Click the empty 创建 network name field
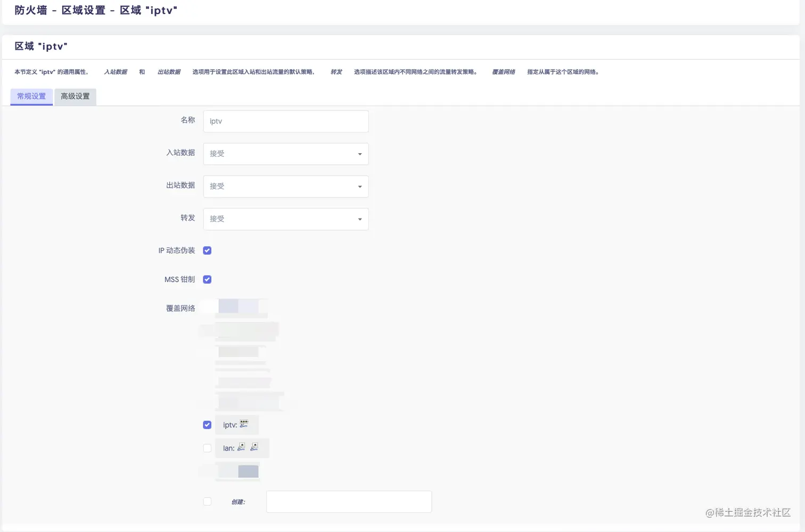 349,502
